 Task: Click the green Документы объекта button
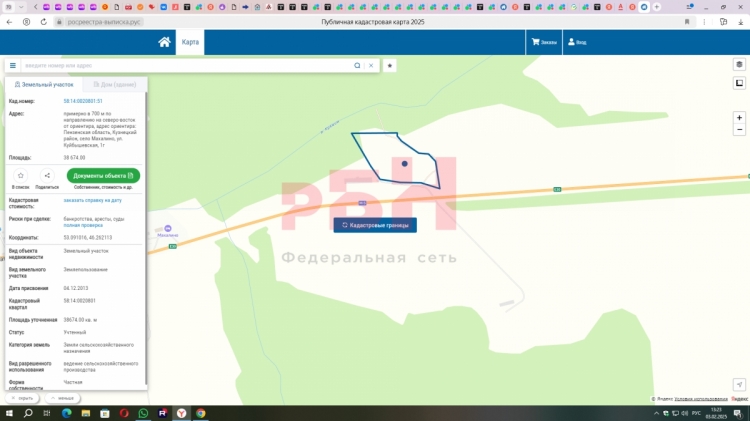click(x=103, y=175)
